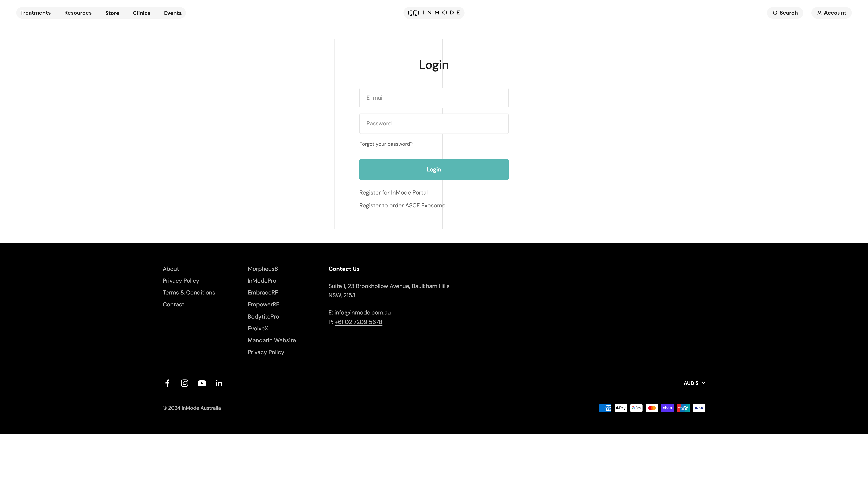Click the Login button
Screen dimensions: 868x488
click(x=434, y=169)
